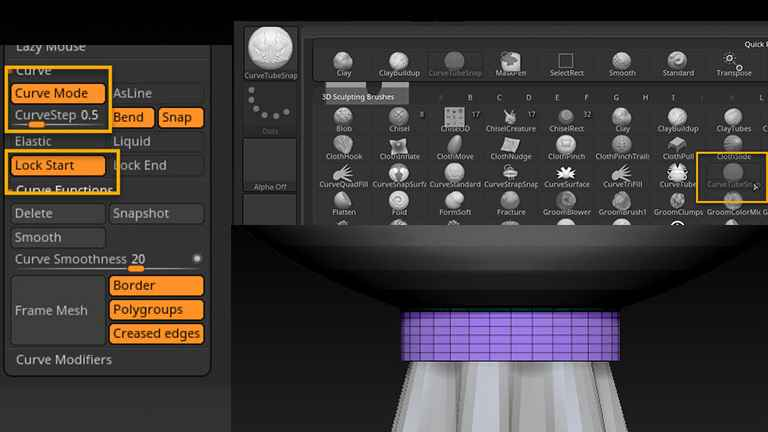This screenshot has height=432, width=768.
Task: Toggle Curve Mode off
Action: tap(58, 93)
